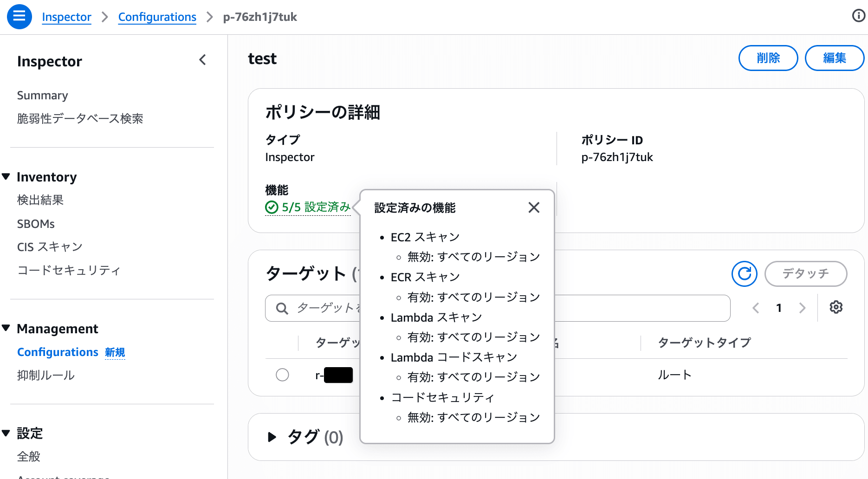
Task: Click the Inspector sidebar title
Action: [50, 61]
